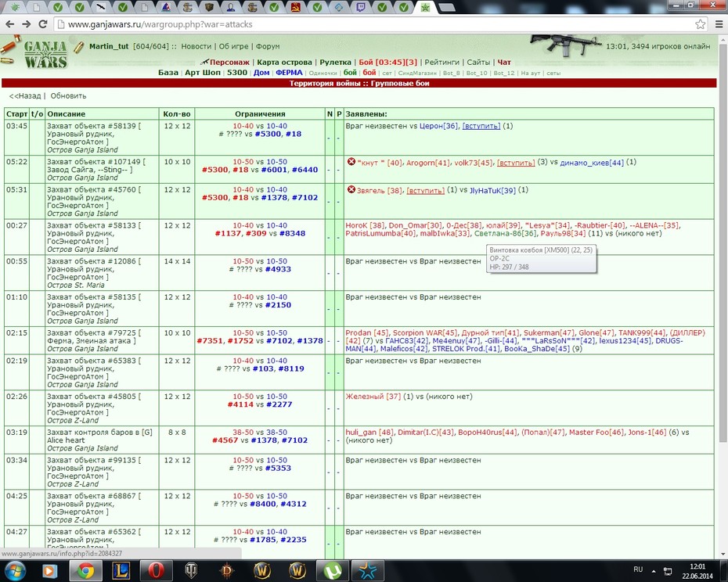Open uTorrent from the taskbar
This screenshot has height=582, width=728.
click(333, 571)
